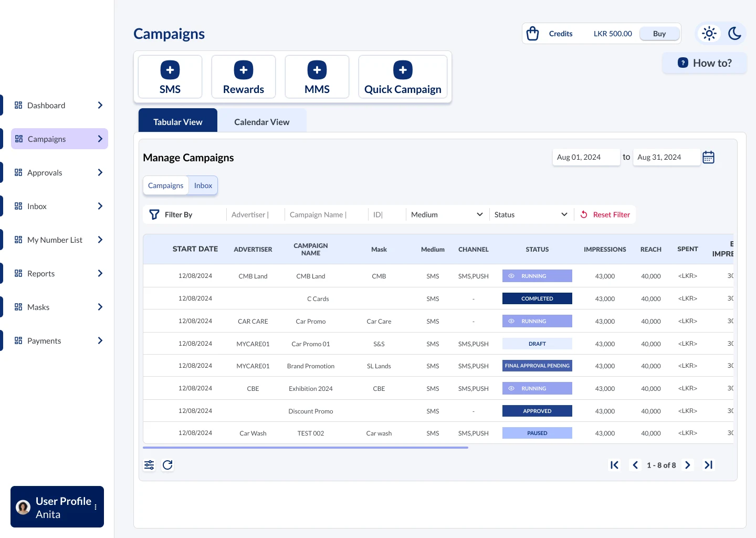The height and width of the screenshot is (538, 756).
Task: Switch to Calendar View tab
Action: pyautogui.click(x=262, y=120)
